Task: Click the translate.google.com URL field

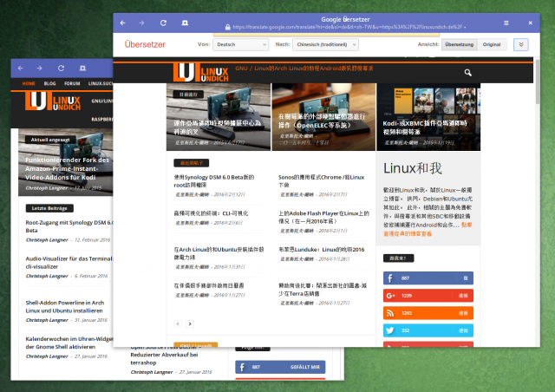Action: 349,27
